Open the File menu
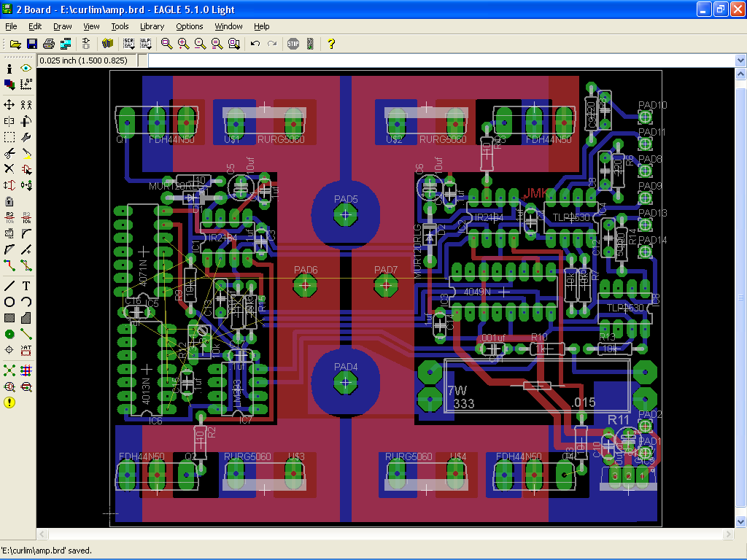Screen dimensions: 747x560 click(11, 26)
